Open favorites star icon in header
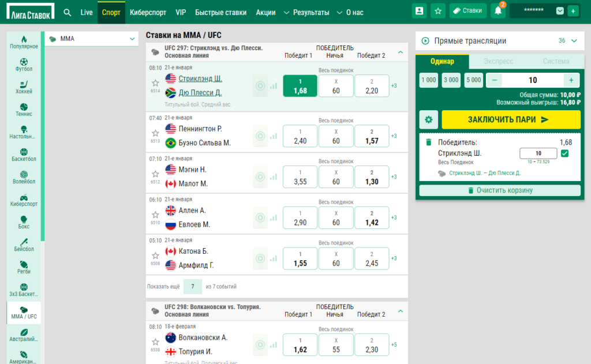The width and height of the screenshot is (591, 364). click(438, 11)
